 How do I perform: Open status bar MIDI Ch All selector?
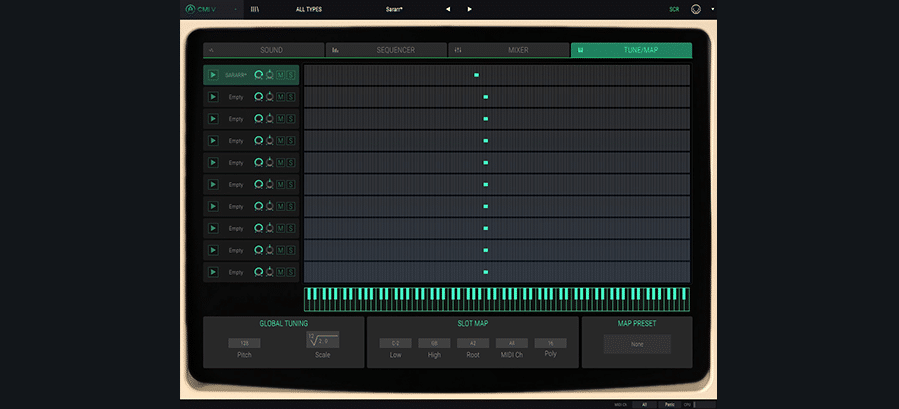tap(644, 404)
